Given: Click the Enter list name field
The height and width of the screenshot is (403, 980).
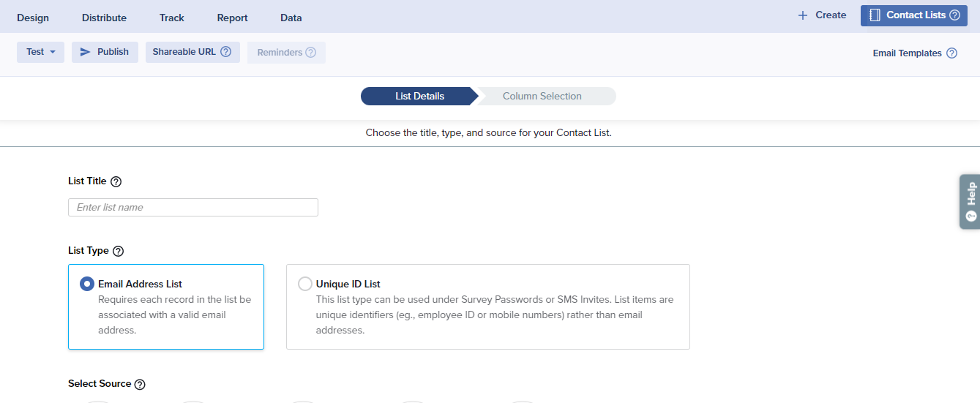Looking at the screenshot, I should coord(193,208).
